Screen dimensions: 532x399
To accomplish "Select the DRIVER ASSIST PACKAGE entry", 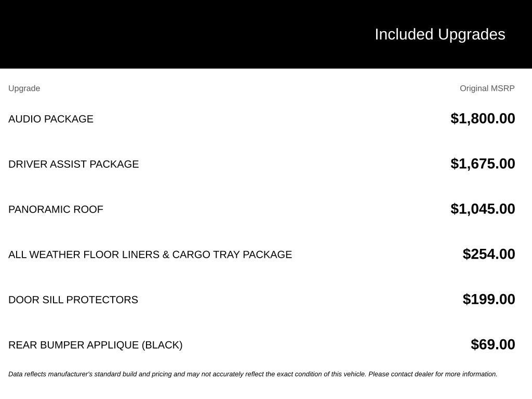I will pyautogui.click(x=74, y=164).
